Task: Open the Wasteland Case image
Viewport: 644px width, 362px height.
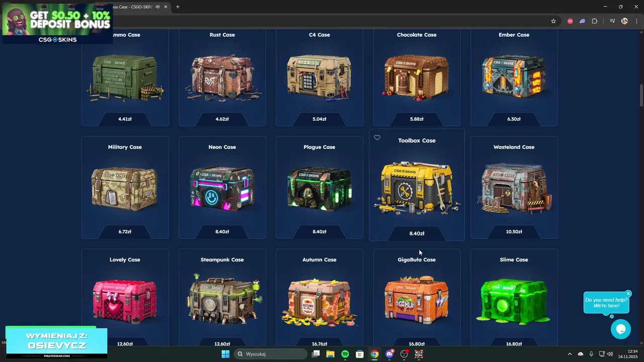Action: 514,189
